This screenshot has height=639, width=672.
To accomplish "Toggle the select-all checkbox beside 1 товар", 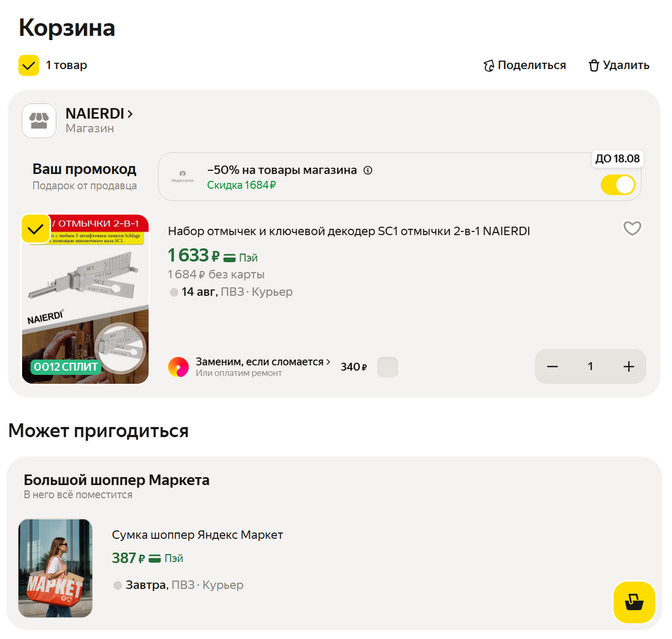I will 29,65.
